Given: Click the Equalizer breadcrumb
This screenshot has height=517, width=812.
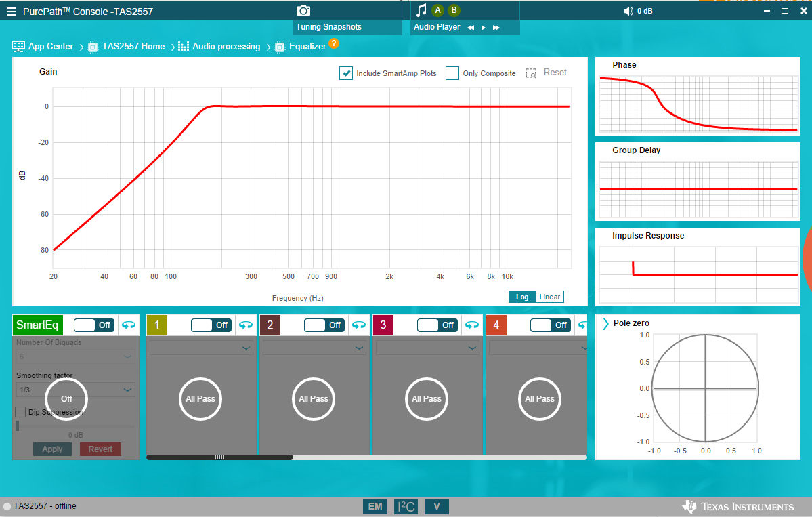Looking at the screenshot, I should tap(307, 47).
